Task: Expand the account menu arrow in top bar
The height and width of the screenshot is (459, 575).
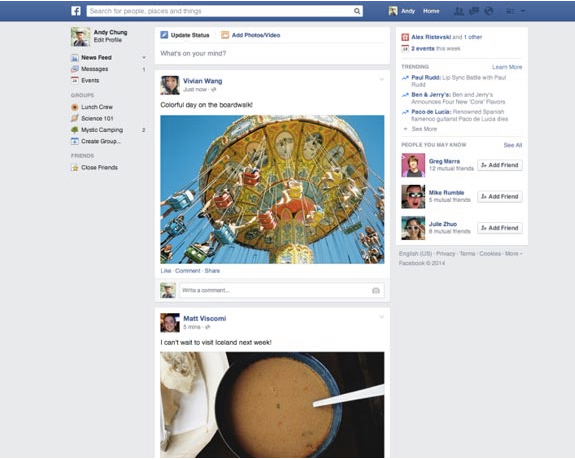Action: tap(523, 11)
